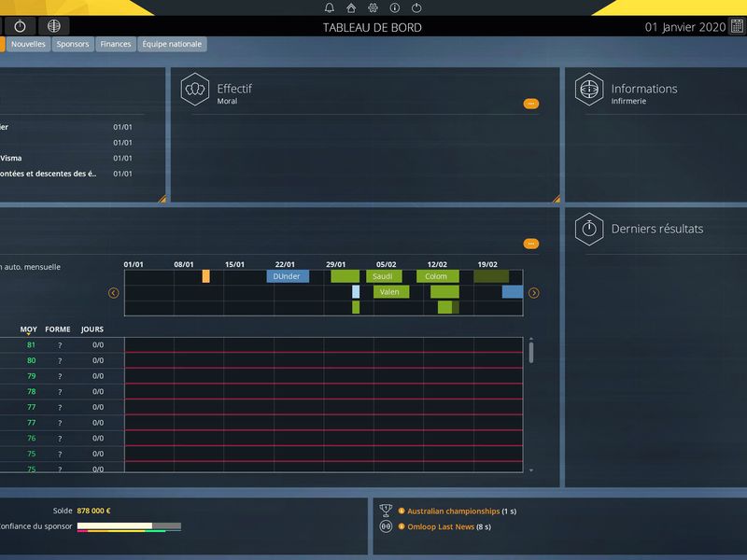Click news icon beside Omloop Last News

386,526
